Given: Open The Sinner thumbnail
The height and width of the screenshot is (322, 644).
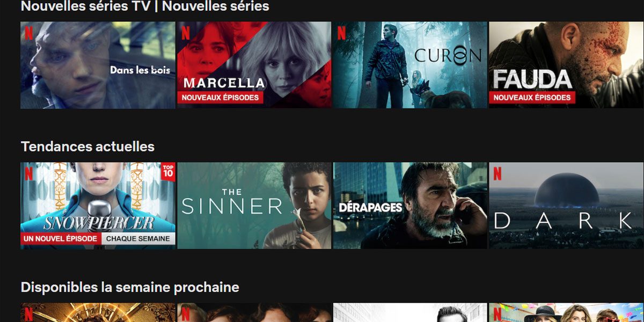Looking at the screenshot, I should (254, 206).
